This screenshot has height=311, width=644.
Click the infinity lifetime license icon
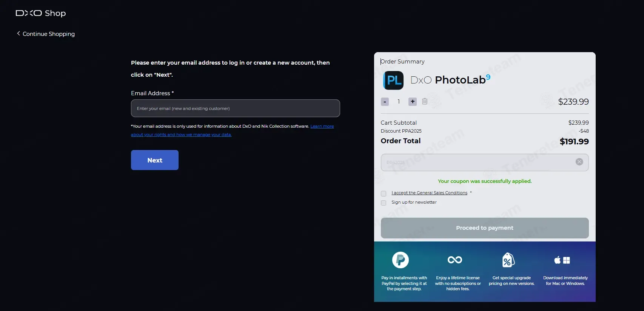(x=454, y=260)
